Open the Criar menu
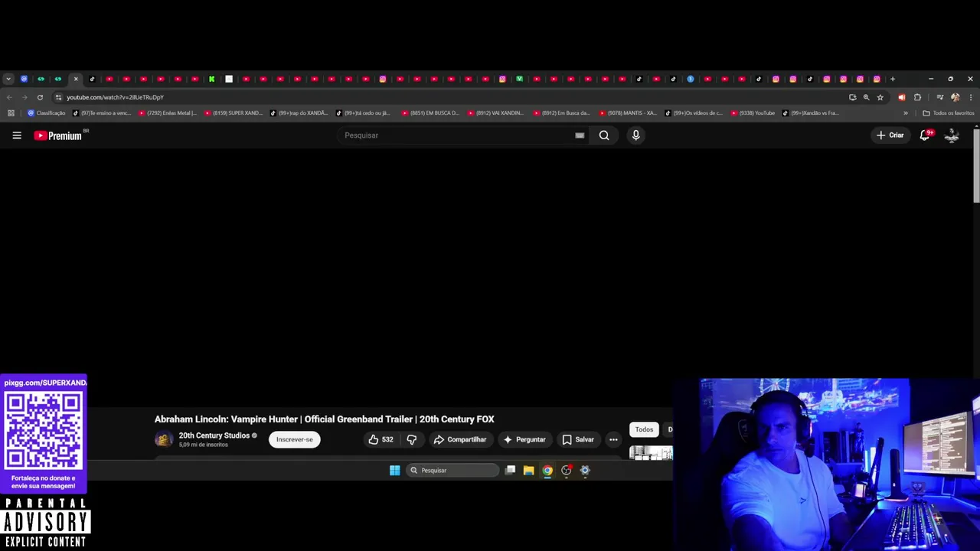980x551 pixels. 890,135
